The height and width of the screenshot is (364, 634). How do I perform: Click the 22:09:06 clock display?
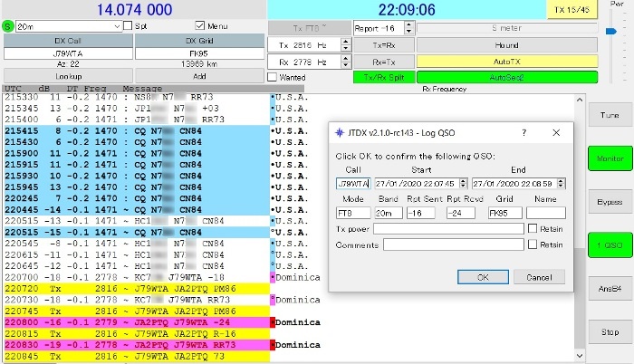(407, 10)
